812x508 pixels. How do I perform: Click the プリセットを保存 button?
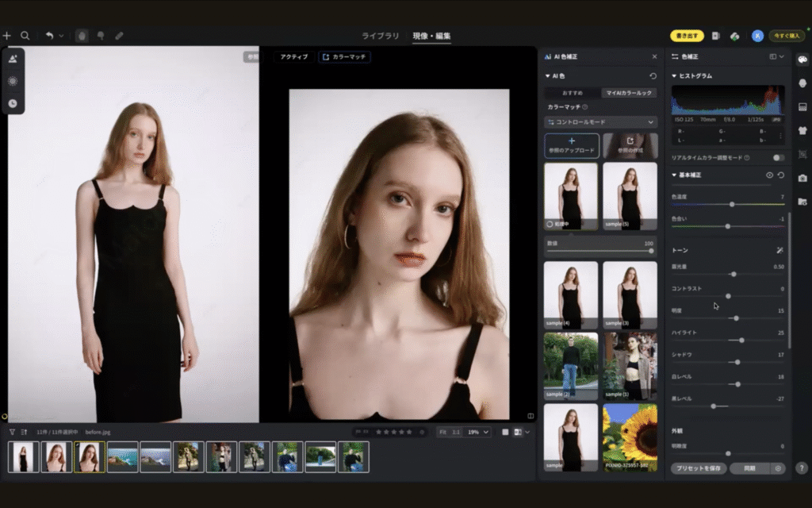point(698,468)
